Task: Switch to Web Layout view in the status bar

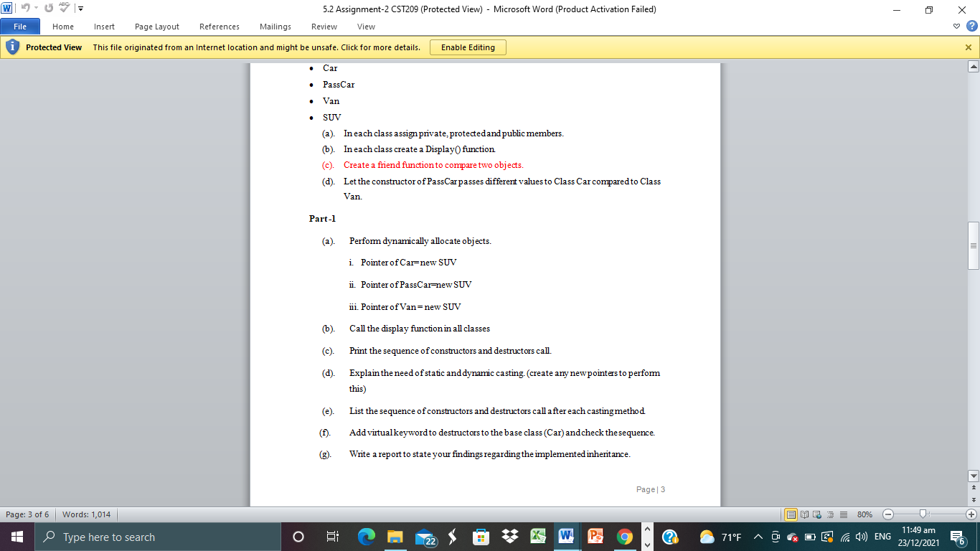Action: tap(816, 514)
